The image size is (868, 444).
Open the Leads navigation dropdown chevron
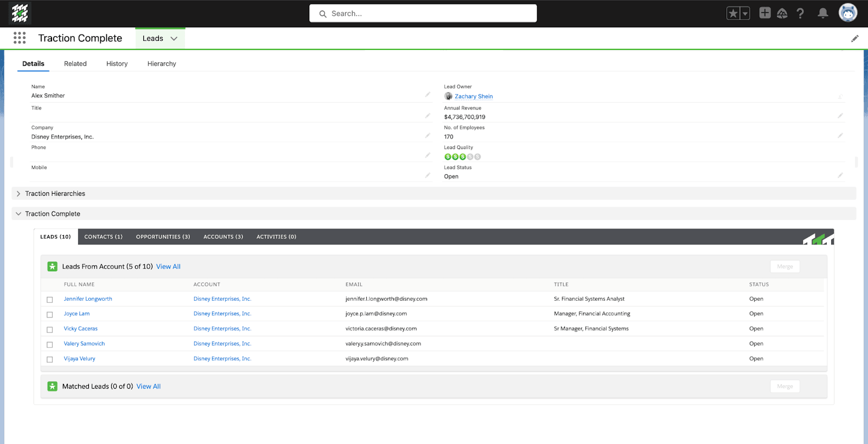click(174, 39)
